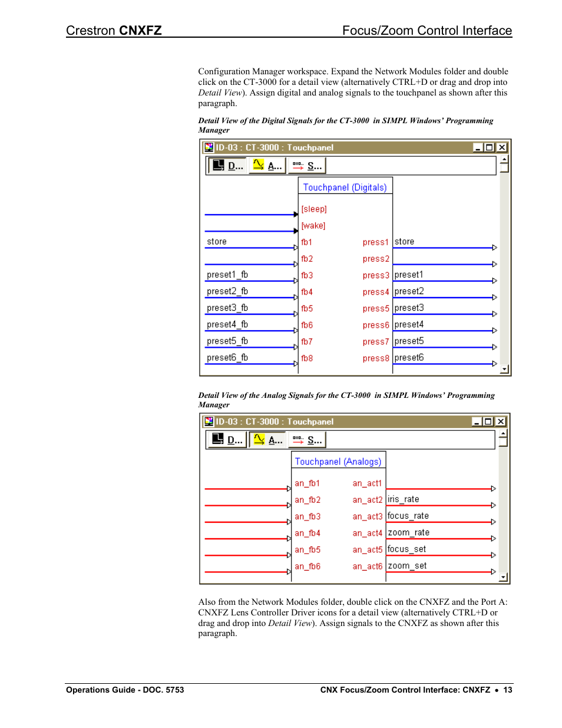Image resolution: width=562 pixels, height=728 pixels.
Task: Select the preset4_fb input signal
Action: [227, 324]
